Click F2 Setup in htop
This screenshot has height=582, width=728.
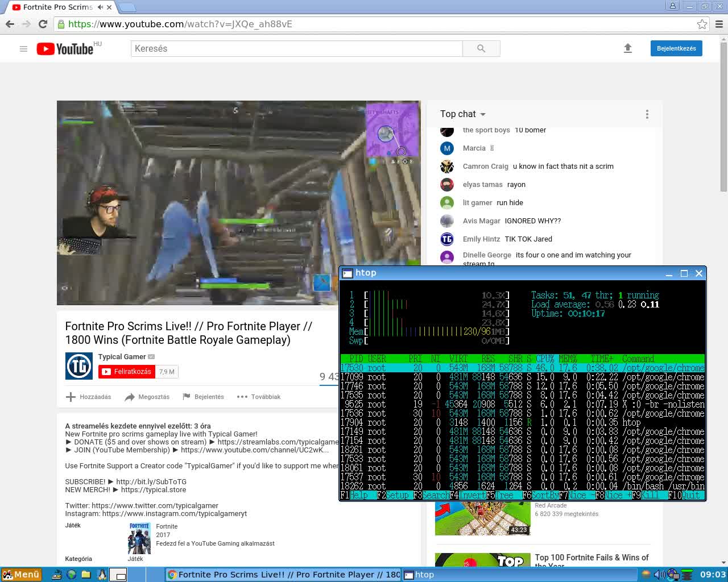click(x=392, y=495)
